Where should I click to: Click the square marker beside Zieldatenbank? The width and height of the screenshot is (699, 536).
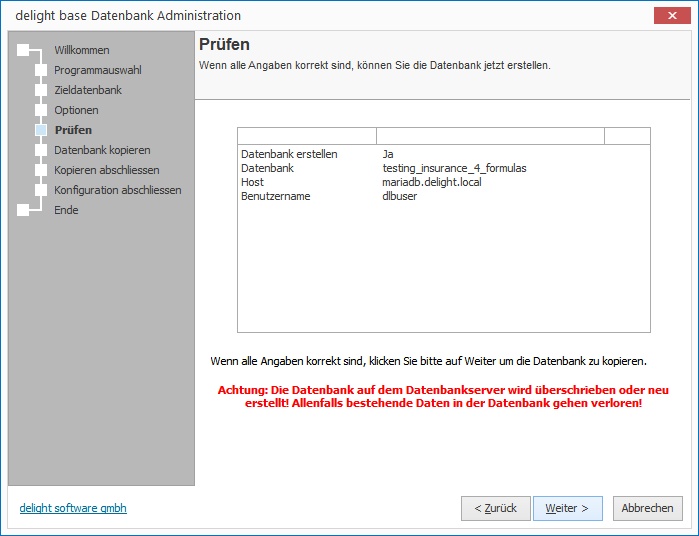[41, 90]
